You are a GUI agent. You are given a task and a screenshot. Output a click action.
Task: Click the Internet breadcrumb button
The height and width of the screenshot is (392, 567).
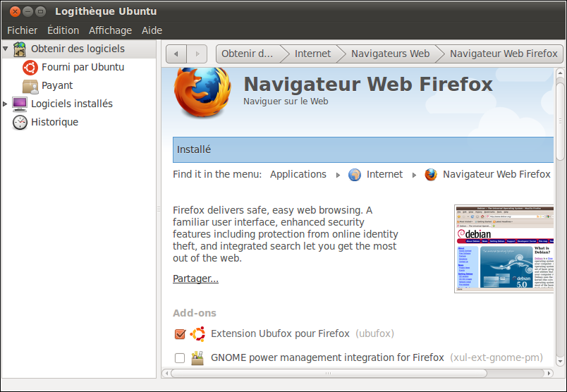(312, 54)
